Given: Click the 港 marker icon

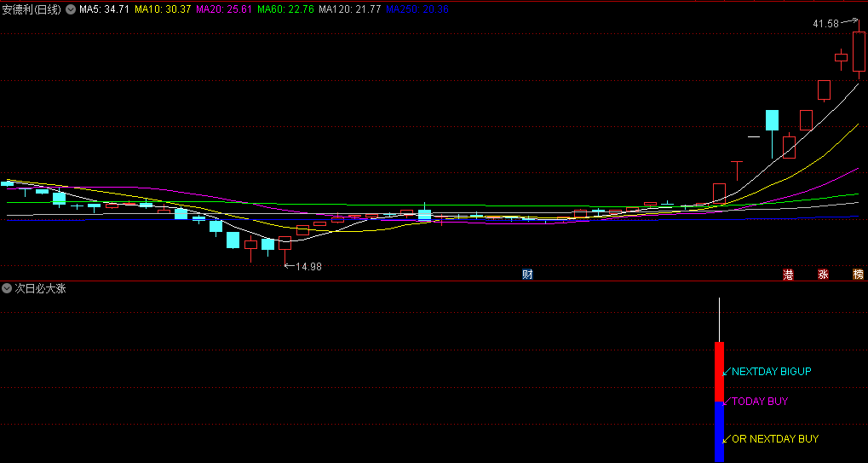Looking at the screenshot, I should pos(788,275).
